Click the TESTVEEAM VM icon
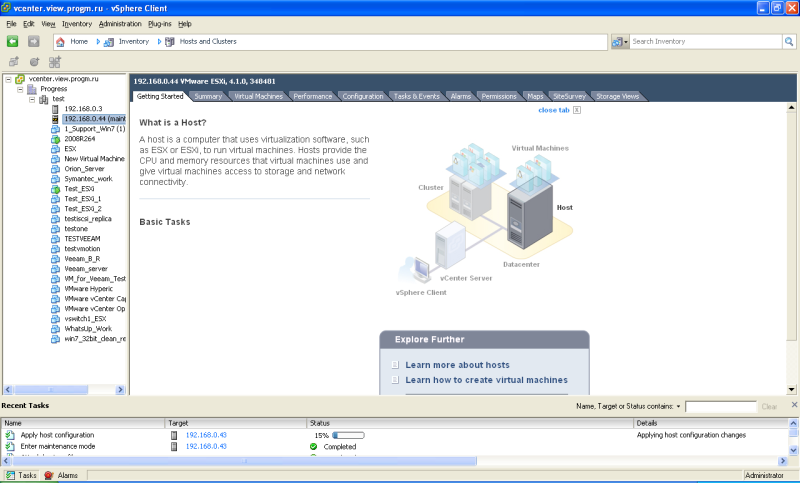This screenshot has width=800, height=483. 55,239
